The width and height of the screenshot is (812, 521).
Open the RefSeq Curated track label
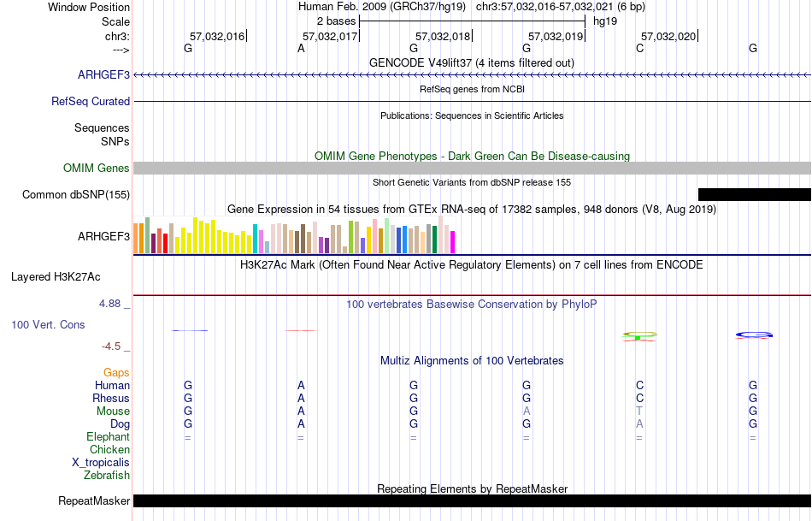(91, 101)
